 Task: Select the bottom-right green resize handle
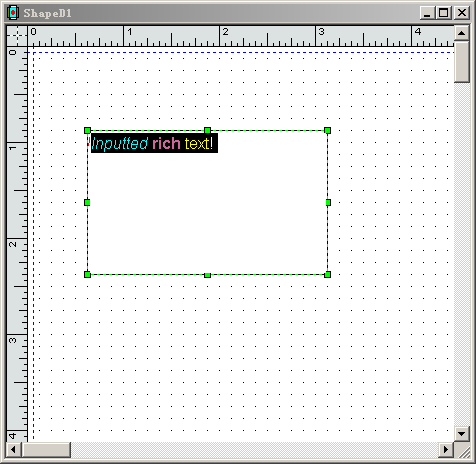tap(327, 274)
